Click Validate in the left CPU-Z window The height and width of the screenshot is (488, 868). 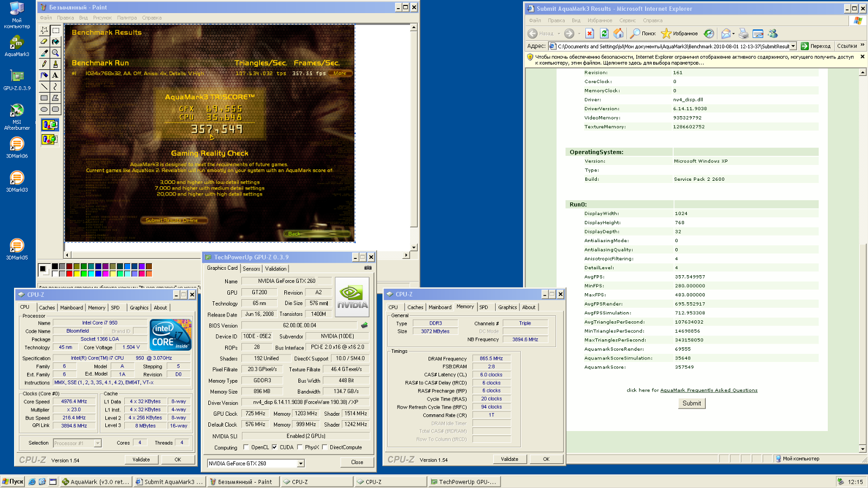[x=141, y=460]
